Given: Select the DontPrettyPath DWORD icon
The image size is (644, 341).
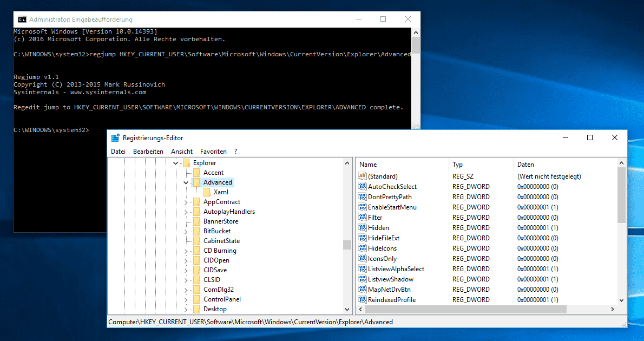Looking at the screenshot, I should point(362,196).
